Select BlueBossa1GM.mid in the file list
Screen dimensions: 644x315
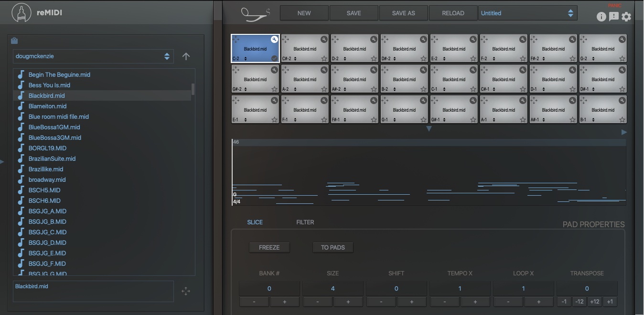coord(54,127)
